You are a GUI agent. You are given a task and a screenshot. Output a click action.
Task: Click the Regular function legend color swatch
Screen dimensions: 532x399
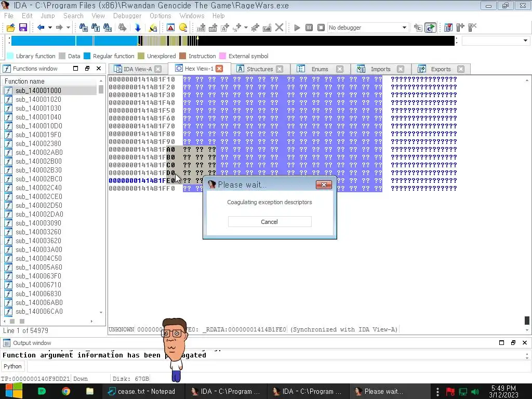point(87,56)
